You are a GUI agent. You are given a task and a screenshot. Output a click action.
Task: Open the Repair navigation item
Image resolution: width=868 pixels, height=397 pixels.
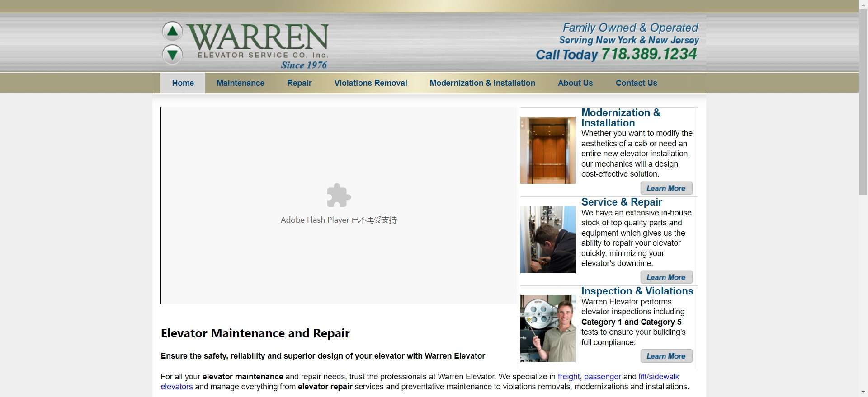299,83
